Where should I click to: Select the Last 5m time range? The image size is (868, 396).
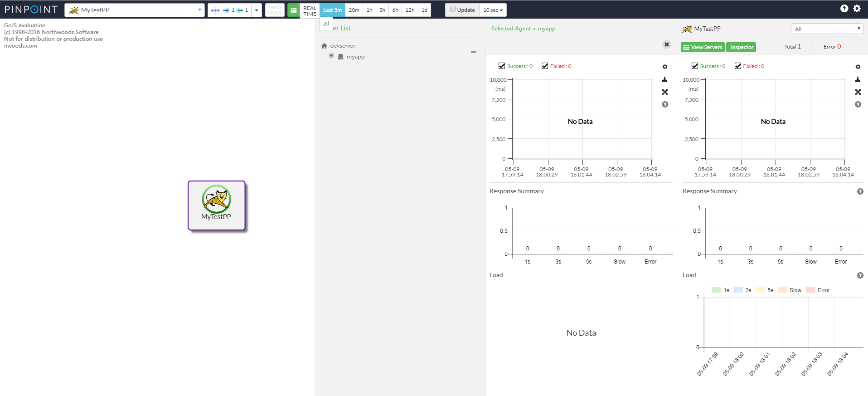pyautogui.click(x=332, y=10)
